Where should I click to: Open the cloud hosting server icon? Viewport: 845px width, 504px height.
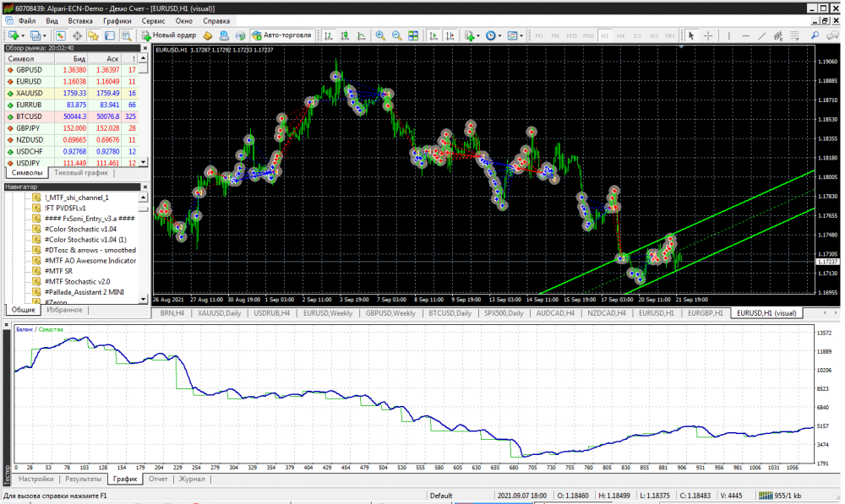coord(224,35)
